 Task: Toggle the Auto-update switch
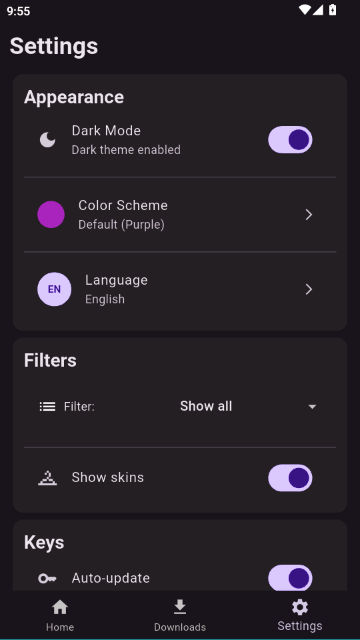(290, 578)
